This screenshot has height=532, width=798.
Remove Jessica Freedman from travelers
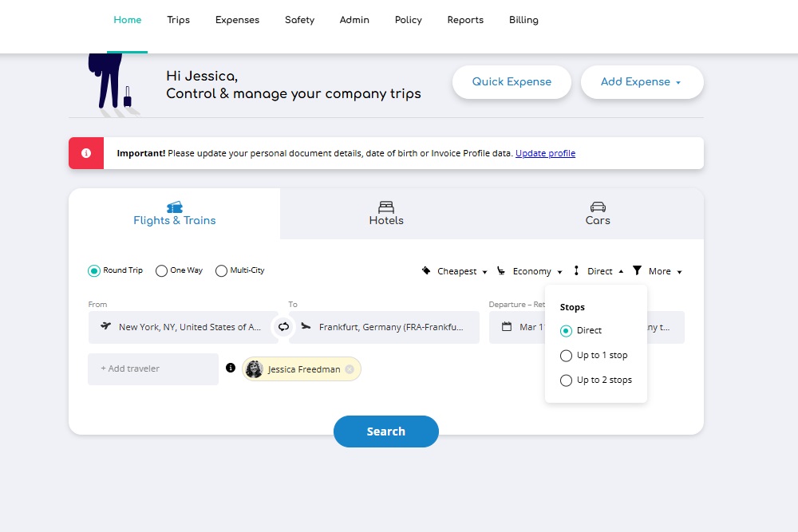(x=350, y=368)
